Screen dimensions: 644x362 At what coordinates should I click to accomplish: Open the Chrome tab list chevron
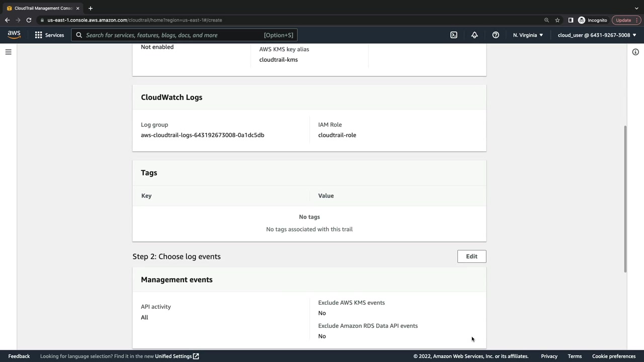coord(636,8)
